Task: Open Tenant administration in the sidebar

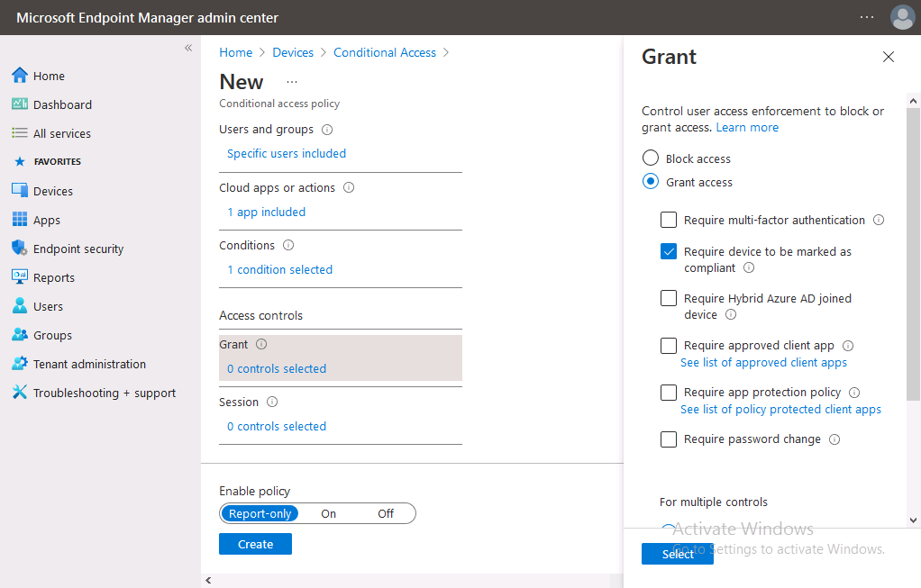Action: [89, 364]
